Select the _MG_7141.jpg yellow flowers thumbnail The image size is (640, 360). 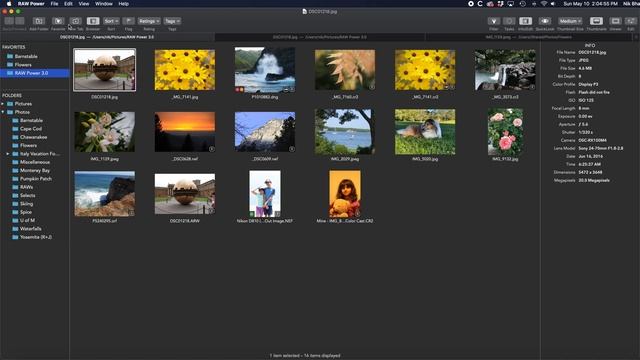pos(185,70)
